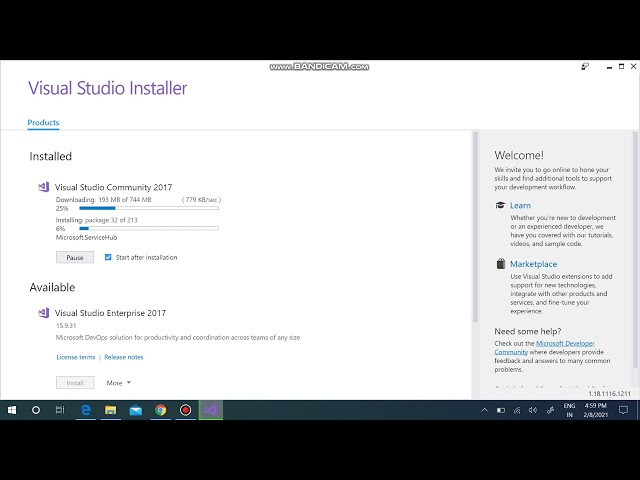Expand the More dropdown for Enterprise

[119, 383]
